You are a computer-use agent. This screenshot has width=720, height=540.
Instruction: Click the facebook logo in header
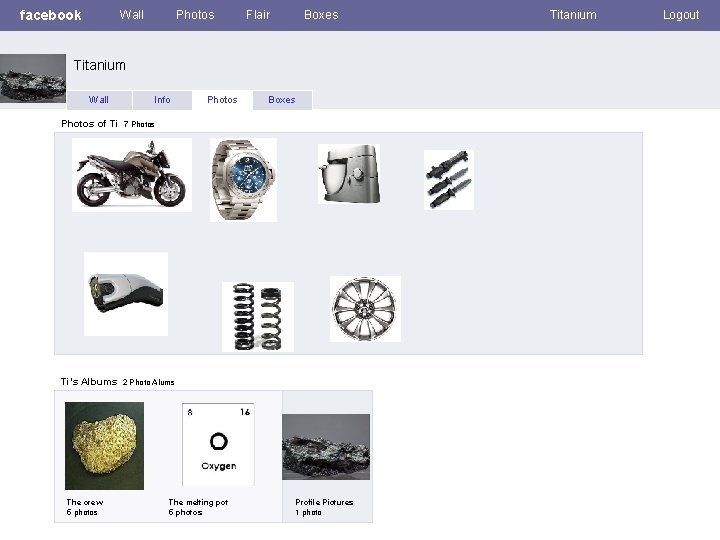point(51,15)
